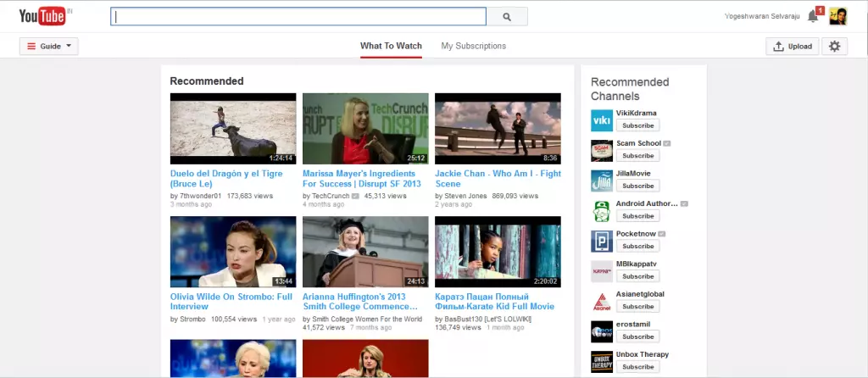Image resolution: width=868 pixels, height=378 pixels.
Task: Click Karate Kid Full Movie title
Action: click(x=494, y=302)
